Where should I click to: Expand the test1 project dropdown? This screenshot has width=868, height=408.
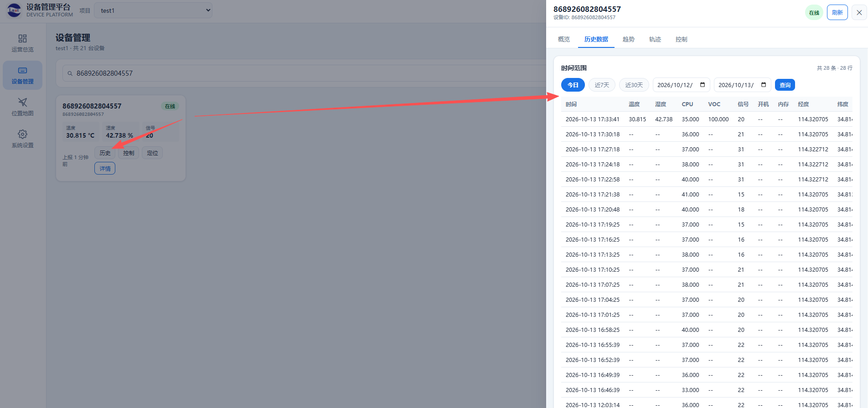(x=153, y=10)
